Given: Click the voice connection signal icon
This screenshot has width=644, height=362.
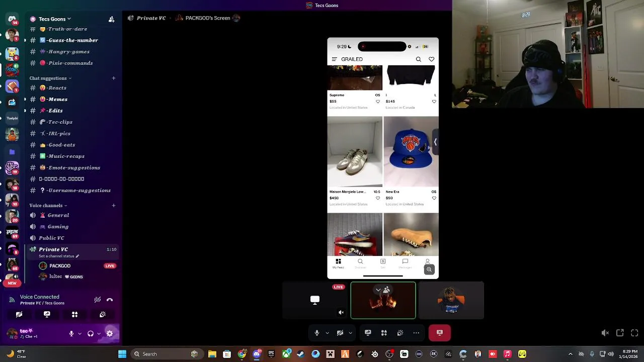Looking at the screenshot, I should tap(12, 300).
